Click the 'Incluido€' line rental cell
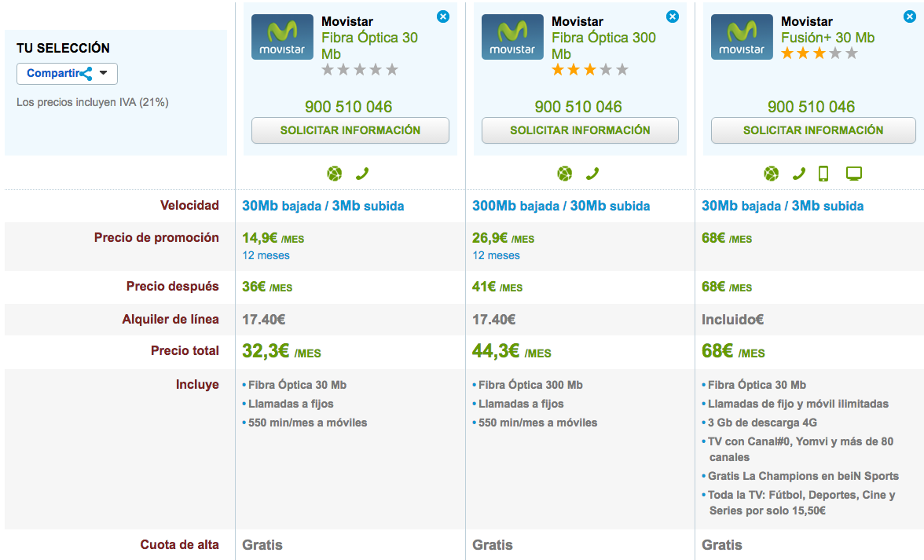924x560 pixels. coord(732,320)
